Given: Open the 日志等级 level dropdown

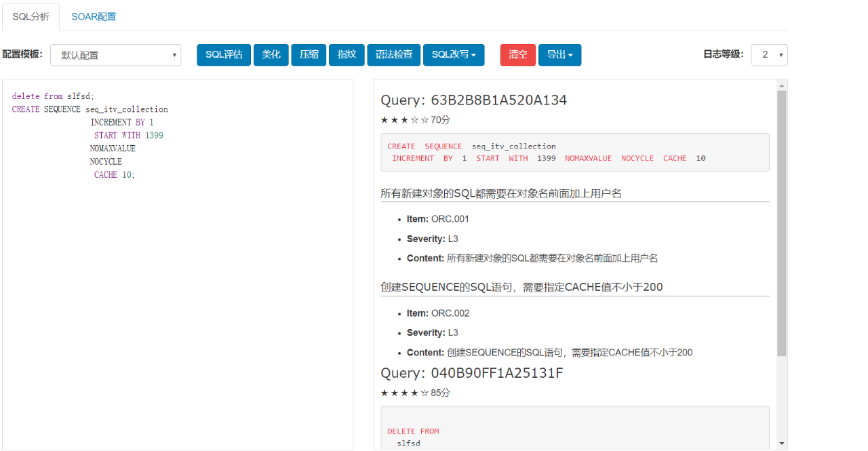Looking at the screenshot, I should tap(769, 55).
